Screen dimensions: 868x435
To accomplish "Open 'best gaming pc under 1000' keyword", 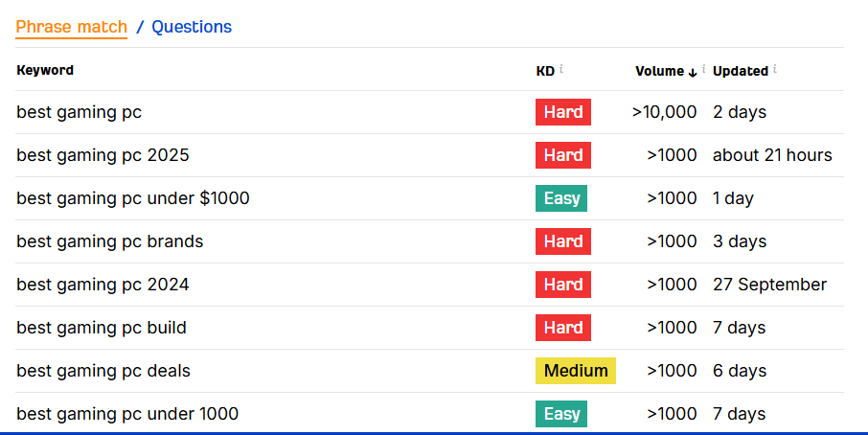I will 127,414.
